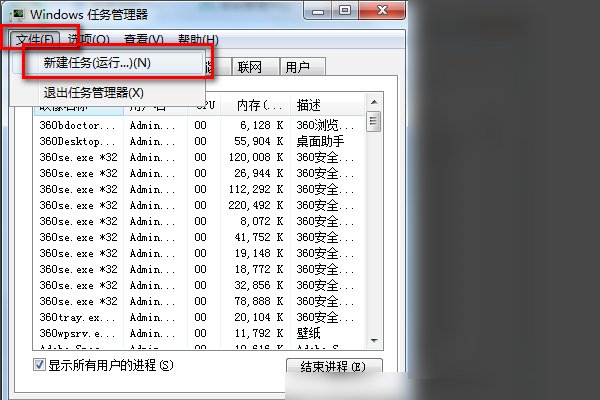Choose 退出任务管理器(X) menu entry
The width and height of the screenshot is (600, 400).
[108, 93]
